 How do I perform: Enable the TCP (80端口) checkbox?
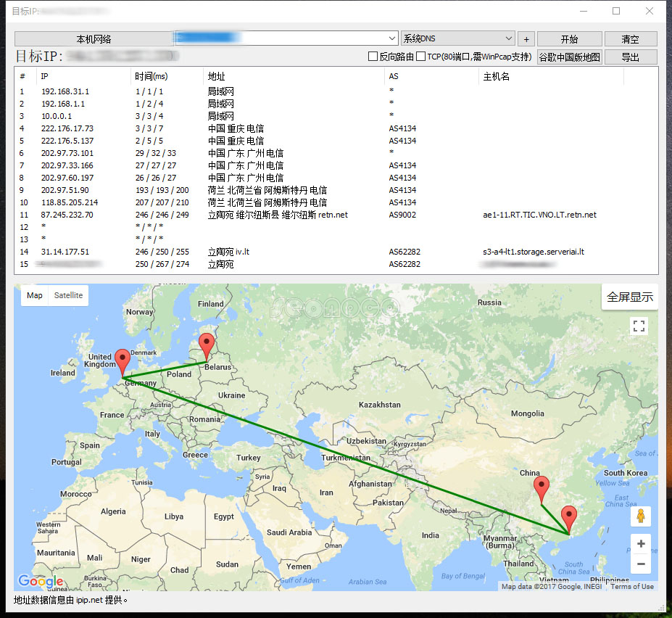coord(421,57)
